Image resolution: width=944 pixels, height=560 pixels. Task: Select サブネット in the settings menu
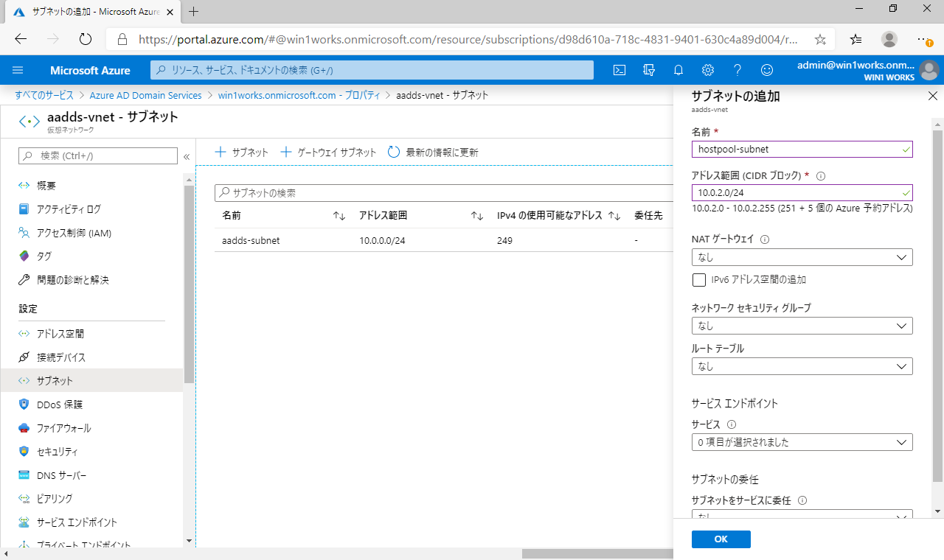(91, 381)
